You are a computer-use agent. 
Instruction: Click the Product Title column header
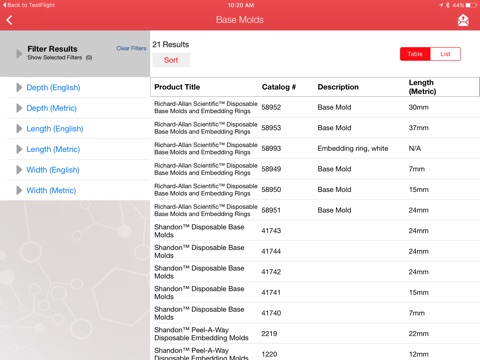click(x=177, y=87)
